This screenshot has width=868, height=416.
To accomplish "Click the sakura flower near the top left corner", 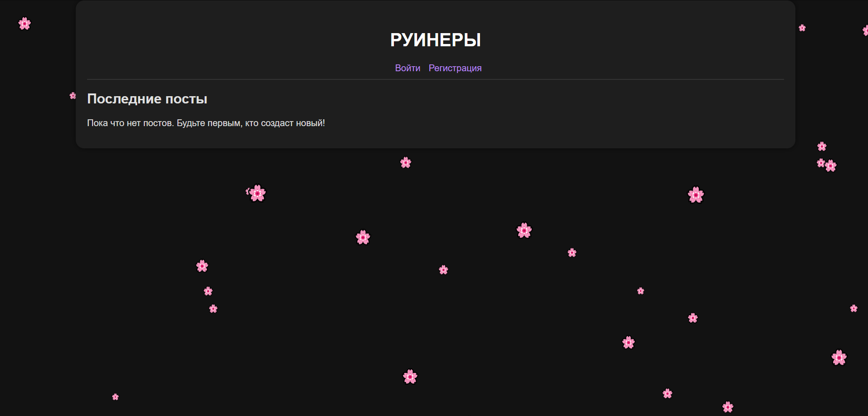I will tap(25, 24).
